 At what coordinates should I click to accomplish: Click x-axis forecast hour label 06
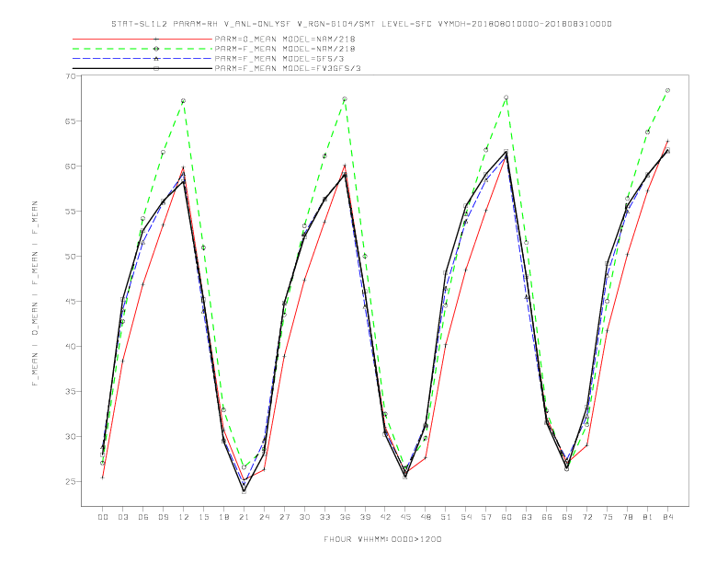143,517
